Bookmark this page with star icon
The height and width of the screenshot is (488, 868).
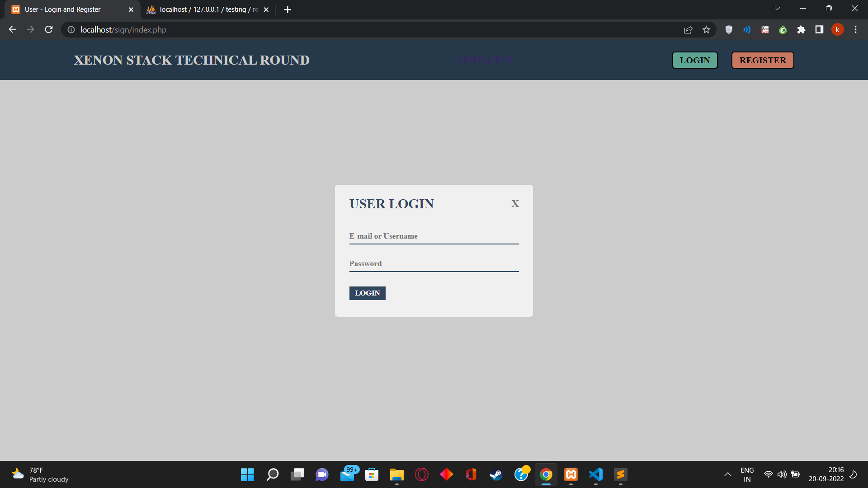coord(706,30)
